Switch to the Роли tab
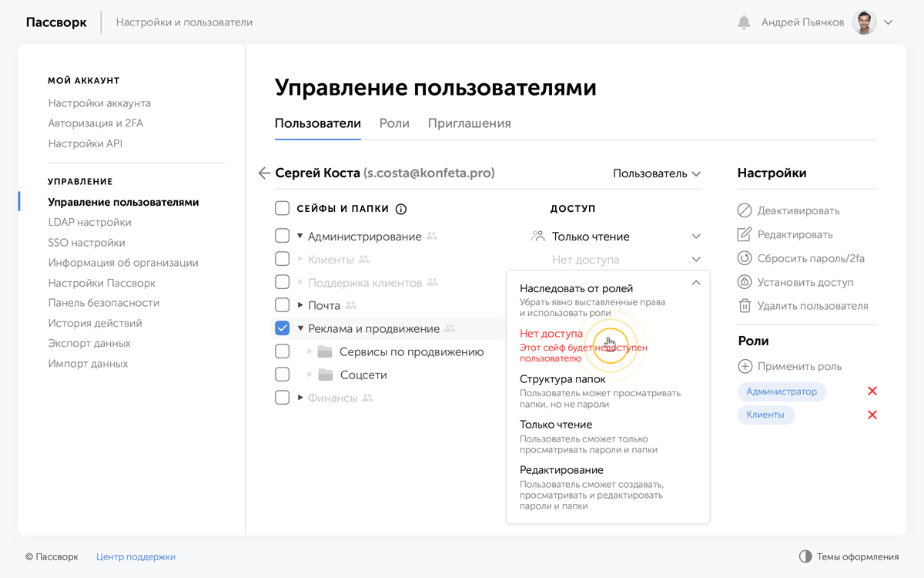This screenshot has width=924, height=578. coord(394,123)
